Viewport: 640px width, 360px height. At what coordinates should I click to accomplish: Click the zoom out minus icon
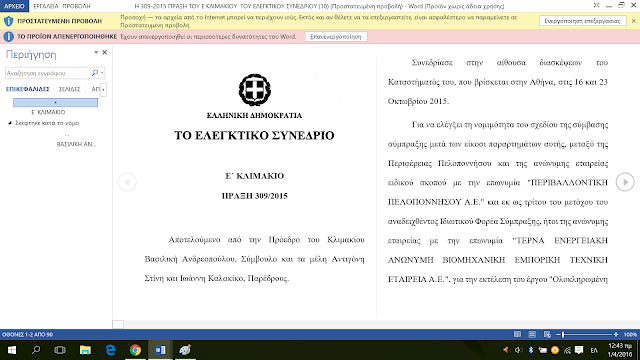(558, 334)
